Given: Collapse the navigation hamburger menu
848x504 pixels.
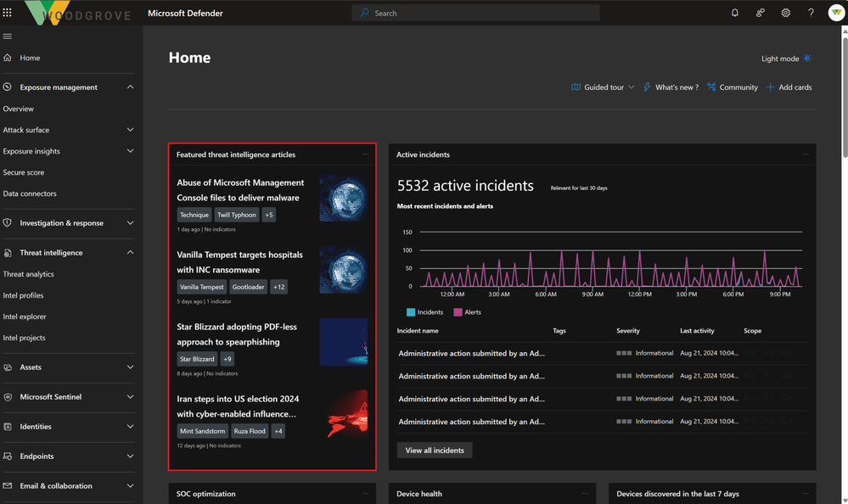Looking at the screenshot, I should [8, 36].
